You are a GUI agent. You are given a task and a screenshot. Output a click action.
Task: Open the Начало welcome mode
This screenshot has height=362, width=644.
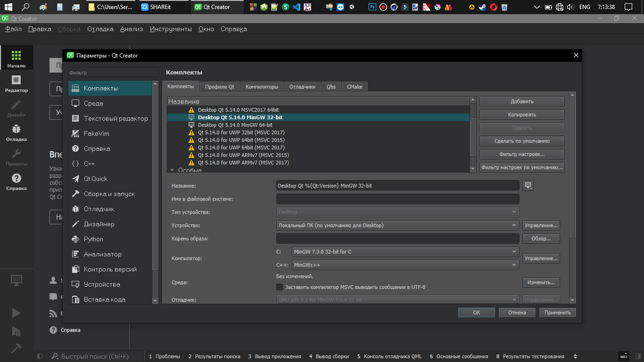pos(17,58)
